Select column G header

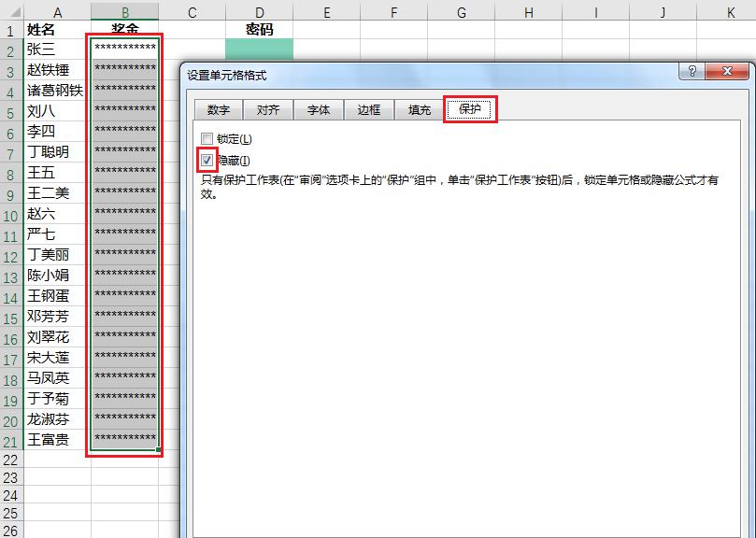coord(461,12)
